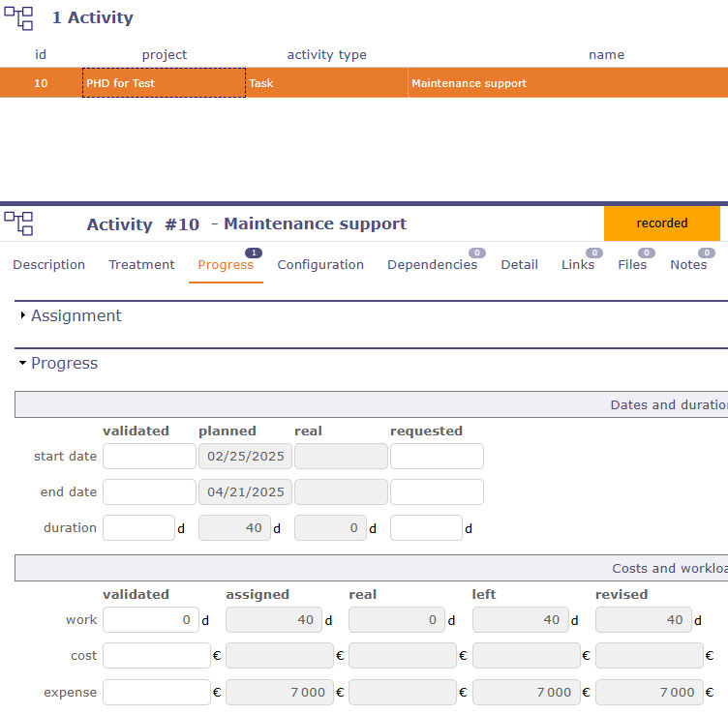This screenshot has width=728, height=714.
Task: Click the validated expense input field
Action: tap(156, 692)
